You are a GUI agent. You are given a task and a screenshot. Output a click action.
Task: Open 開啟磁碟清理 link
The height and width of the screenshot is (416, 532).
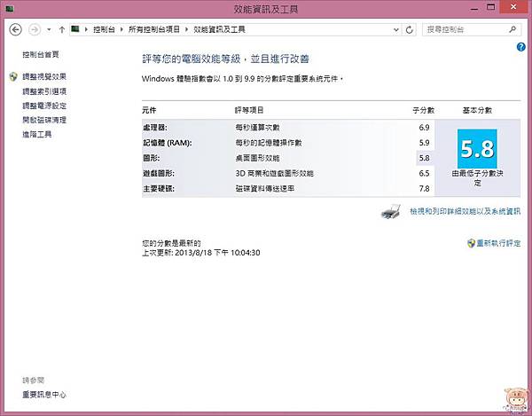coord(44,120)
